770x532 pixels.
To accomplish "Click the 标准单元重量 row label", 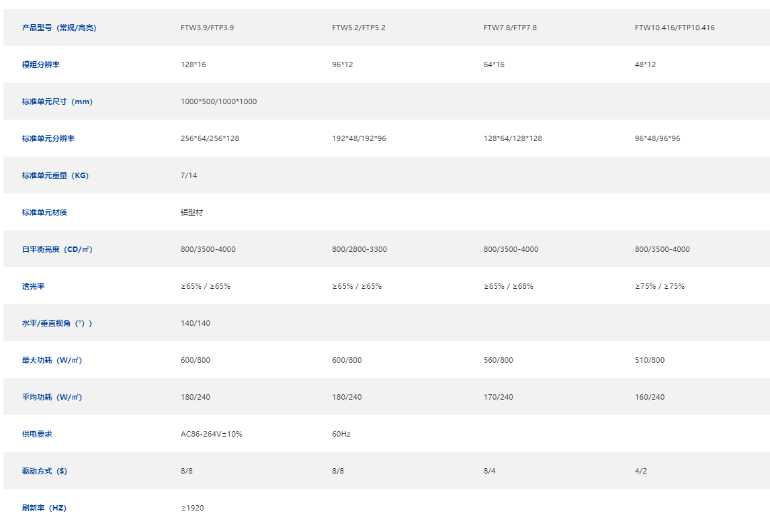I will tap(55, 175).
